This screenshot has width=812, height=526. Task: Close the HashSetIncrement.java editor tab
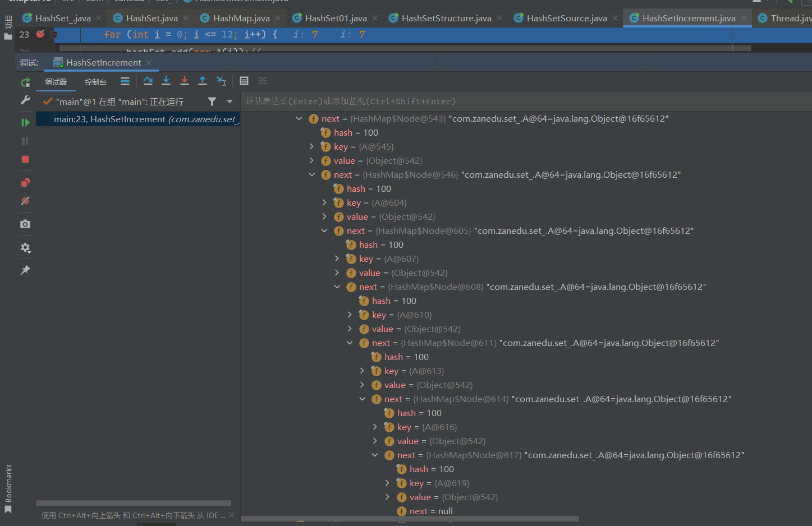pos(744,18)
